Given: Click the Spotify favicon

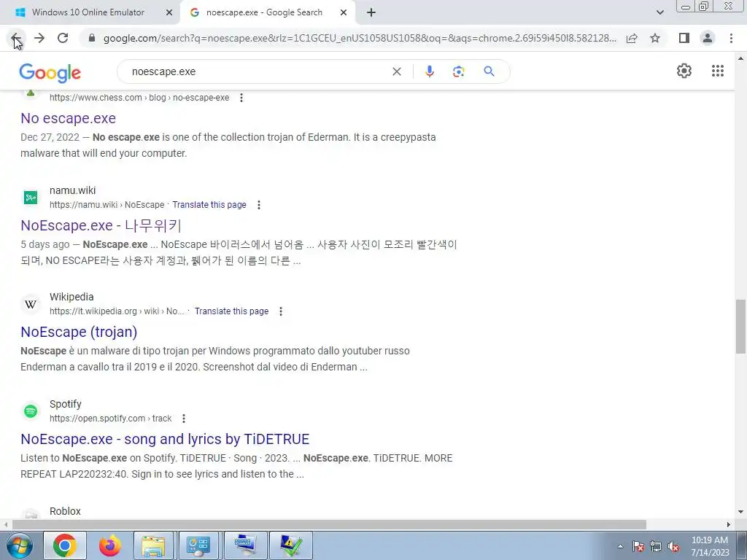Looking at the screenshot, I should click(31, 411).
